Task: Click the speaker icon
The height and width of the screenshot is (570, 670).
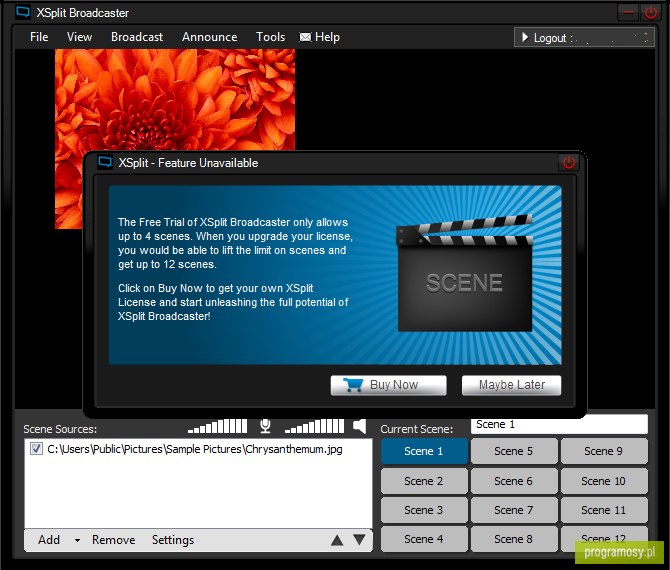Action: coord(360,426)
